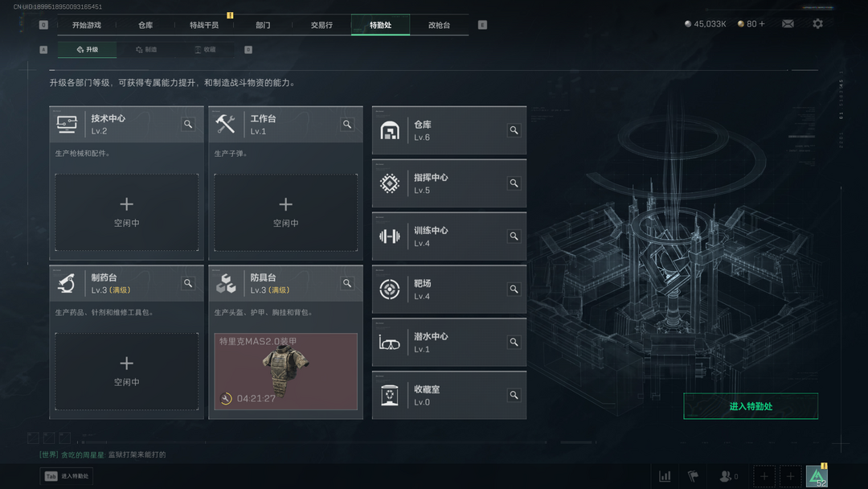Click the plus next to 80 currency
The height and width of the screenshot is (489, 868).
[x=762, y=24]
